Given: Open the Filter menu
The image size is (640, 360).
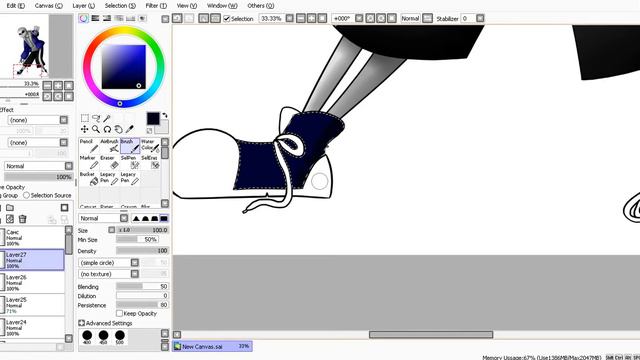Looking at the screenshot, I should tap(156, 6).
